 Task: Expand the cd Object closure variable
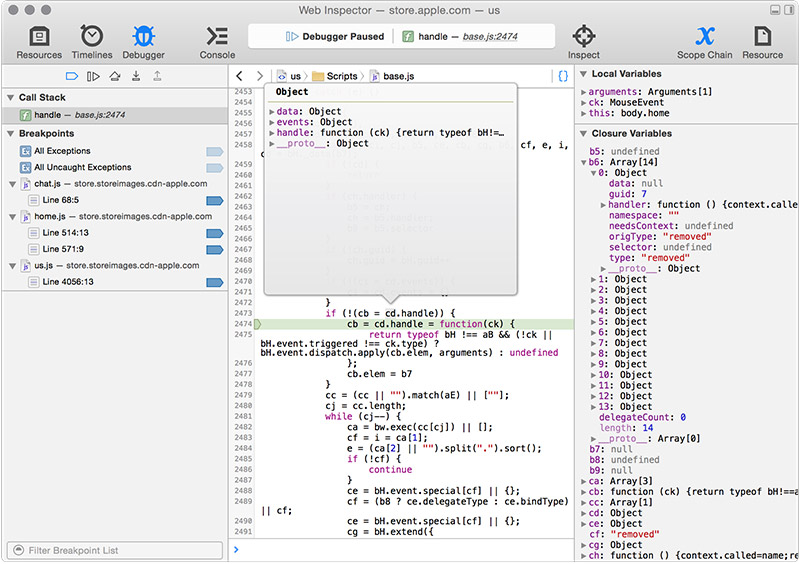tap(584, 513)
